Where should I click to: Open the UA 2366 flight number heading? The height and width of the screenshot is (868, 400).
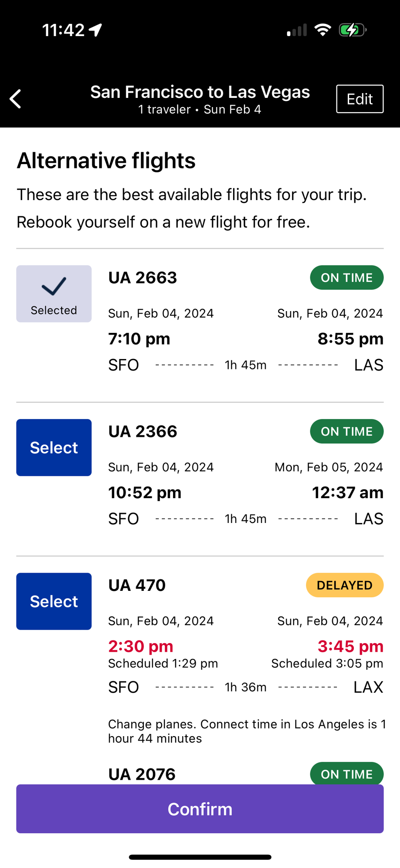click(143, 432)
